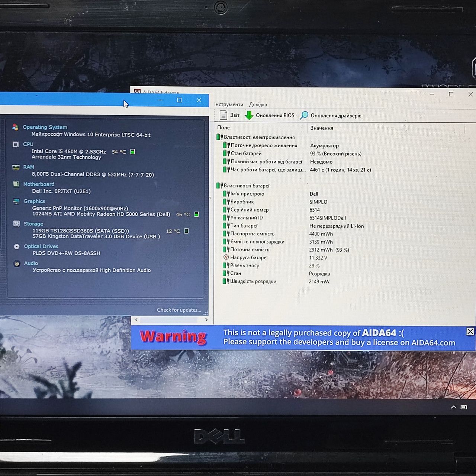Open the Інструменти menu in AIDA64

(x=229, y=104)
